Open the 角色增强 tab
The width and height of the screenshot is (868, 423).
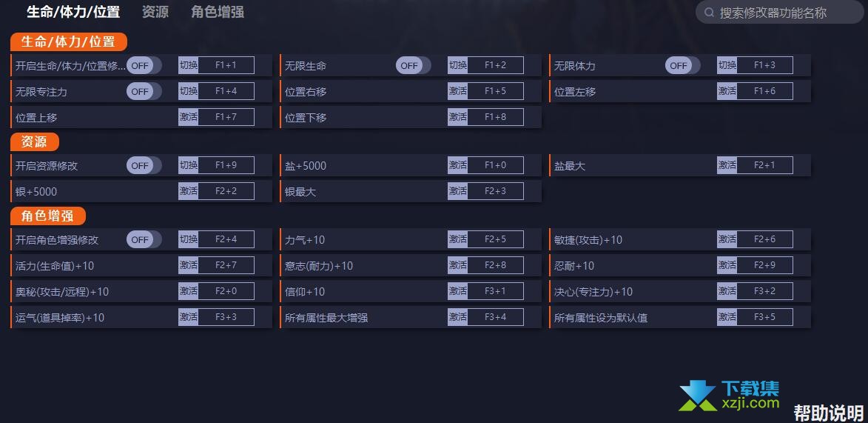point(218,12)
